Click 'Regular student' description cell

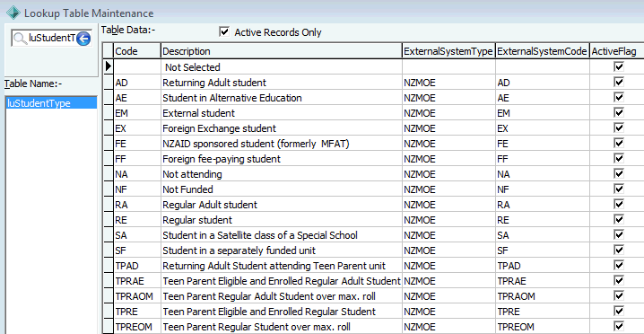pyautogui.click(x=281, y=220)
